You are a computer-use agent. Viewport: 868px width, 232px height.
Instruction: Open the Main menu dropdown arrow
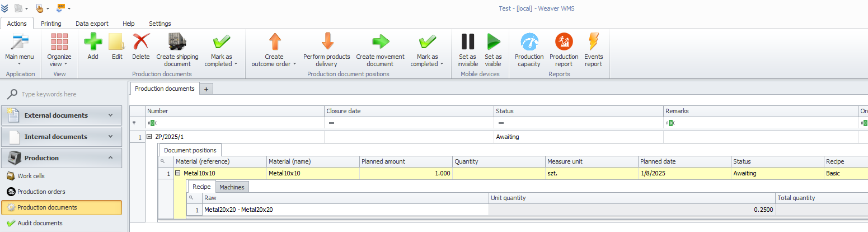point(20,64)
